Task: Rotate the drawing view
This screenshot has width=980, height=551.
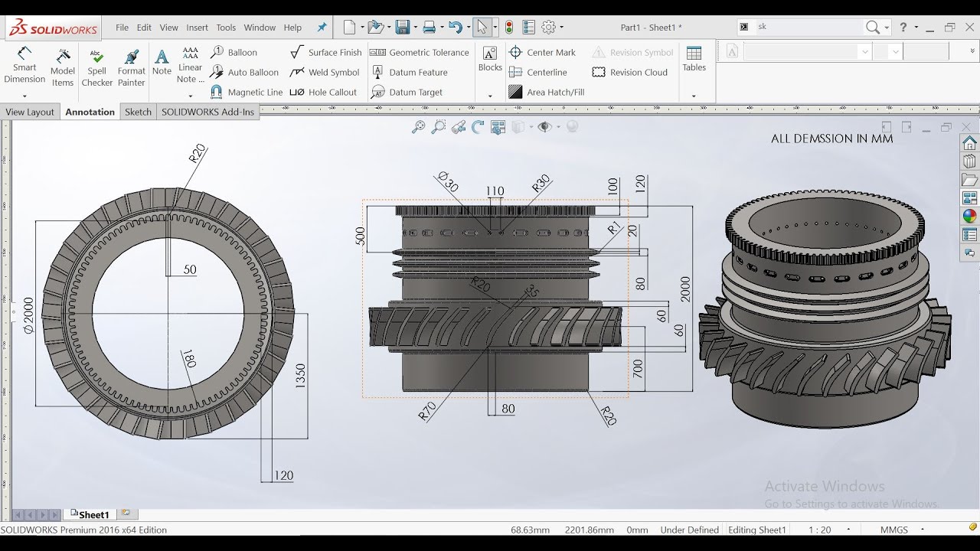Action: [x=479, y=127]
